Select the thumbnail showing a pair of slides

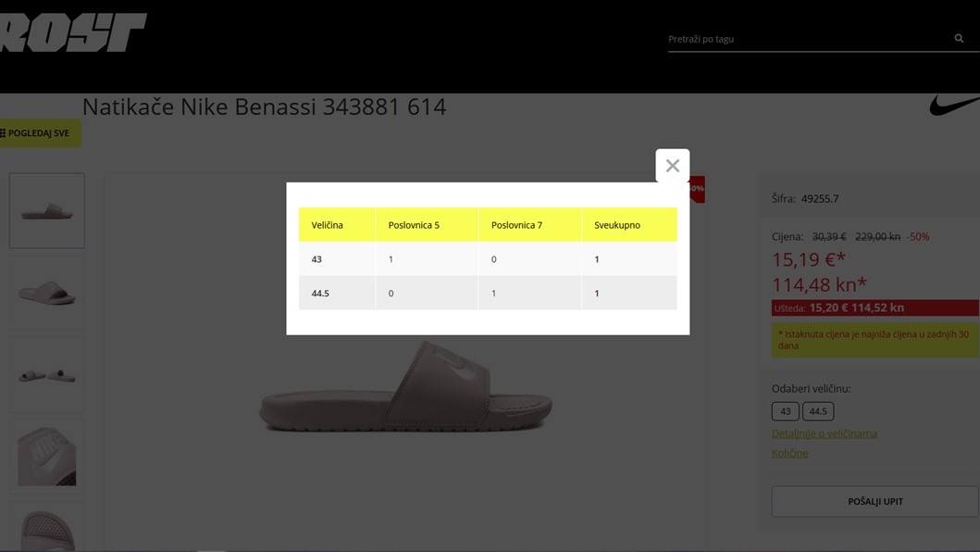(47, 374)
